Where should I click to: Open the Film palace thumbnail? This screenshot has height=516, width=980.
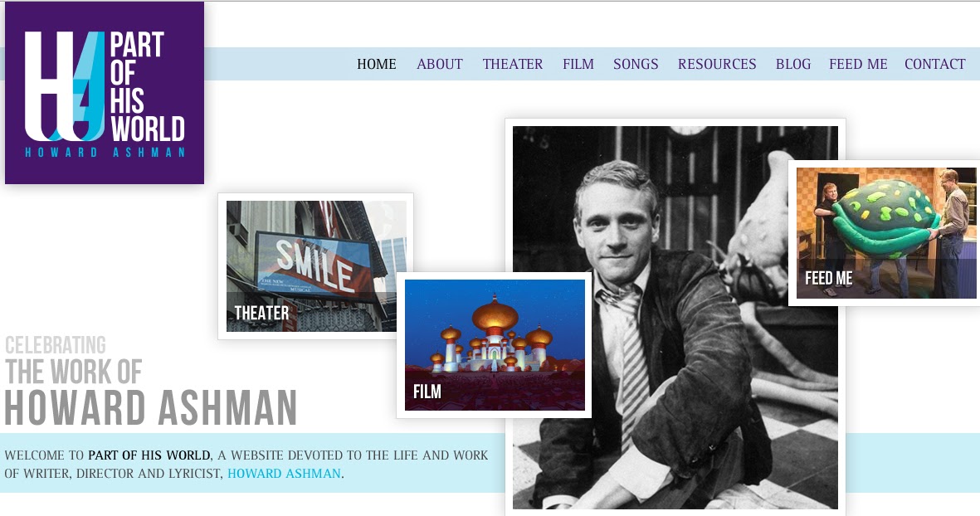[495, 345]
